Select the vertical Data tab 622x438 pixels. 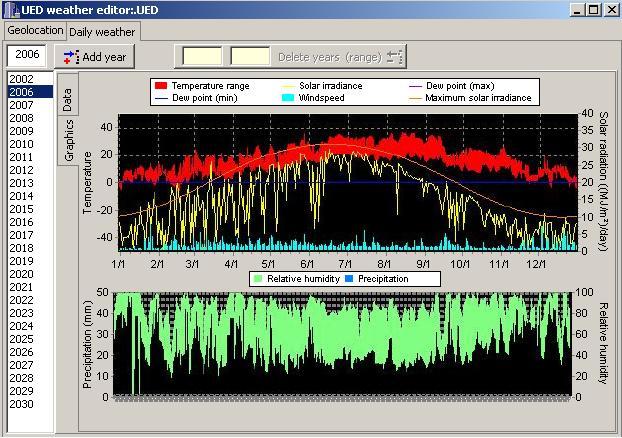[68, 94]
